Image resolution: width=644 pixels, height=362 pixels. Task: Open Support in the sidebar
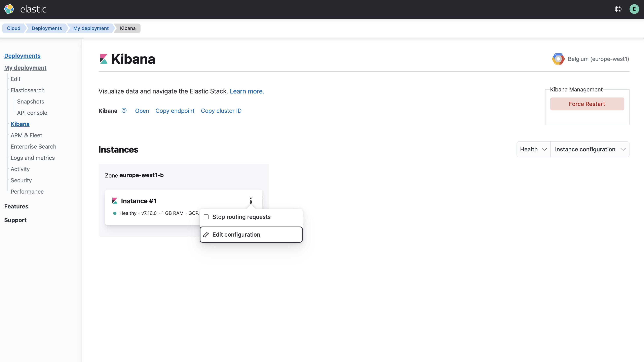point(15,220)
